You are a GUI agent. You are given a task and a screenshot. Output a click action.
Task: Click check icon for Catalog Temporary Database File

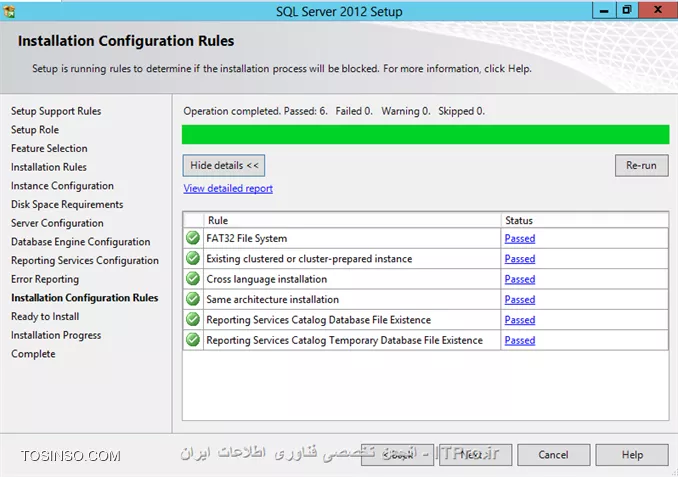click(193, 339)
